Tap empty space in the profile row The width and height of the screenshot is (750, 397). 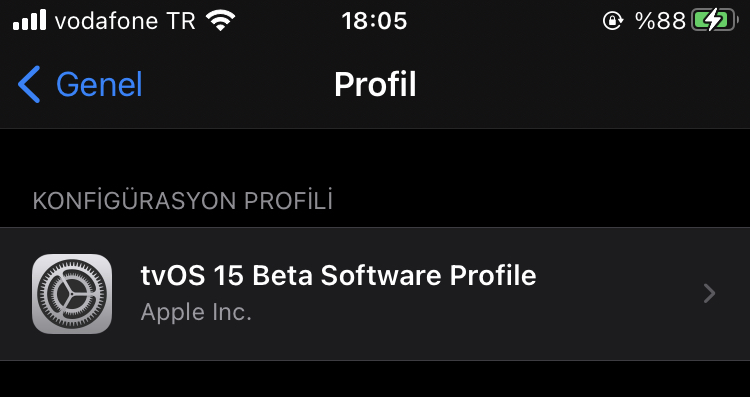point(622,294)
